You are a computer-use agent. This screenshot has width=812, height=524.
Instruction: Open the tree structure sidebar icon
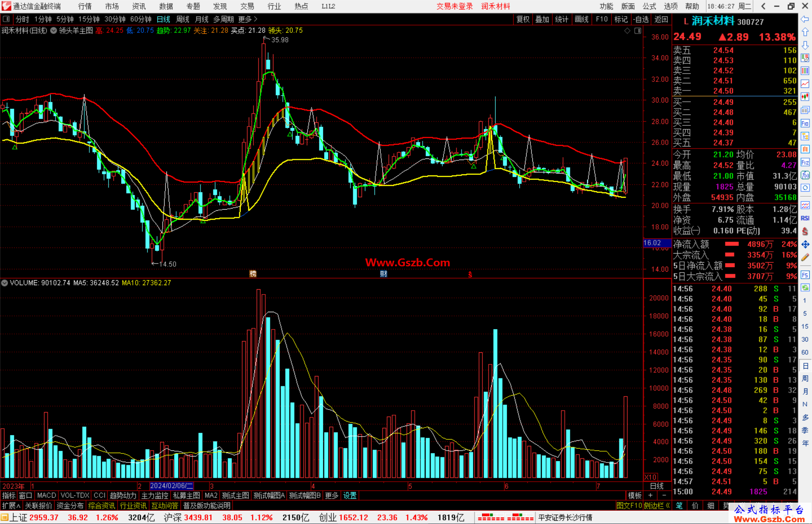pyautogui.click(x=805, y=136)
